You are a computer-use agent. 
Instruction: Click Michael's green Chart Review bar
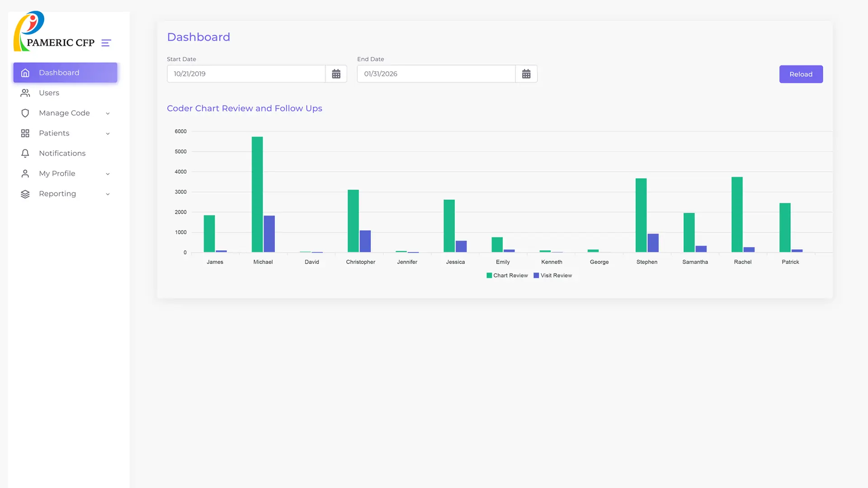(257, 194)
